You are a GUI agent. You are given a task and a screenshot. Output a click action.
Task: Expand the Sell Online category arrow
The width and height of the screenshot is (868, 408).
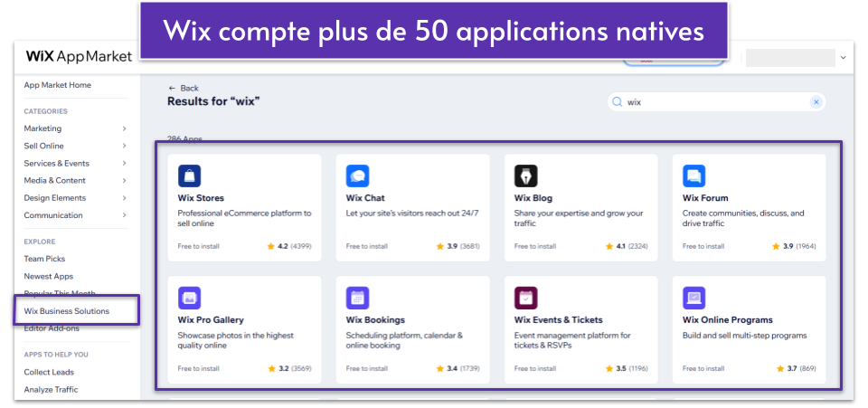tap(124, 147)
